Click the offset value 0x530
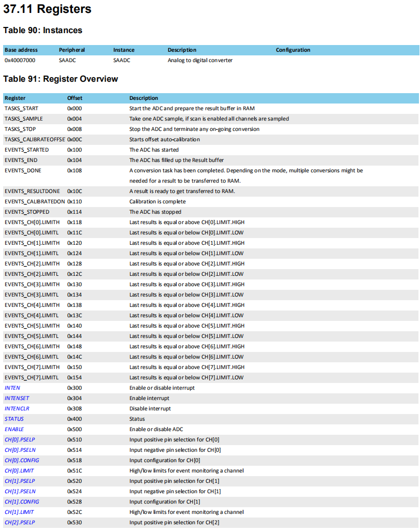The width and height of the screenshot is (420, 531). tap(74, 522)
